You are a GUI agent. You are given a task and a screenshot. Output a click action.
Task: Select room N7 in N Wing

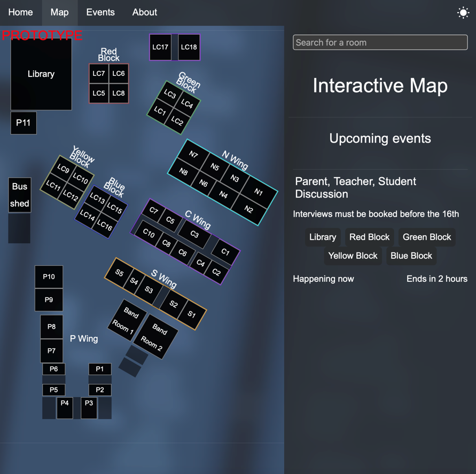(x=193, y=154)
